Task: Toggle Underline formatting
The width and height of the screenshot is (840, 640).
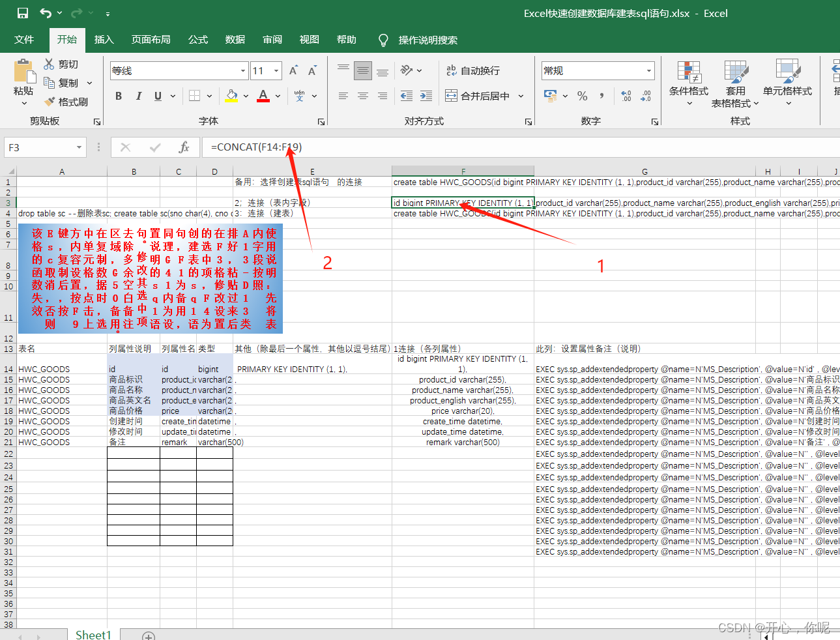Action: tap(158, 96)
